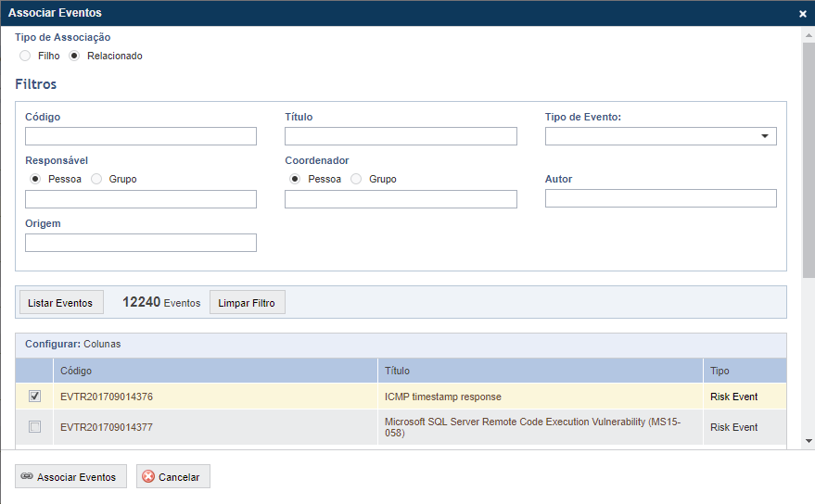Viewport: 815px width, 504px height.
Task: Focus the Código filter field
Action: [141, 136]
